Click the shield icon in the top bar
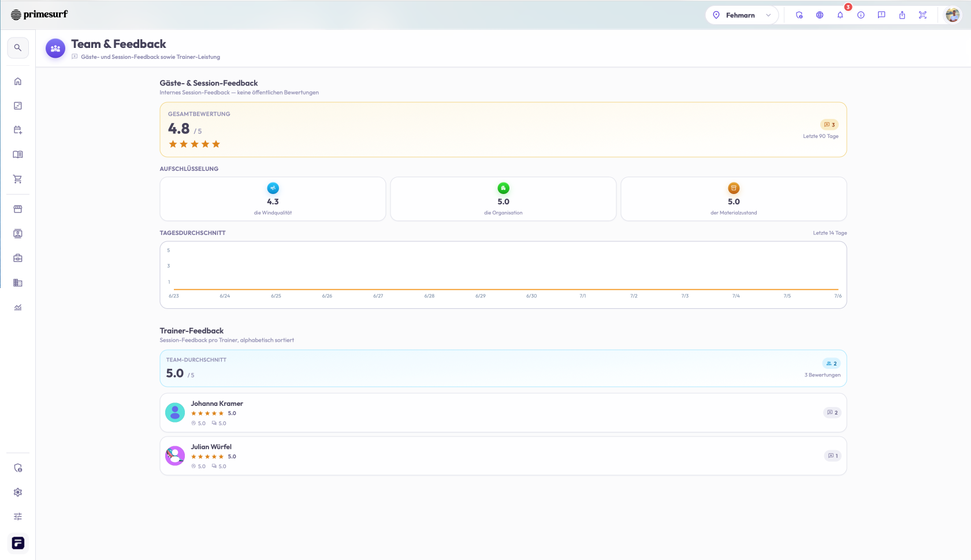Screen dimensions: 971x560 pos(799,15)
